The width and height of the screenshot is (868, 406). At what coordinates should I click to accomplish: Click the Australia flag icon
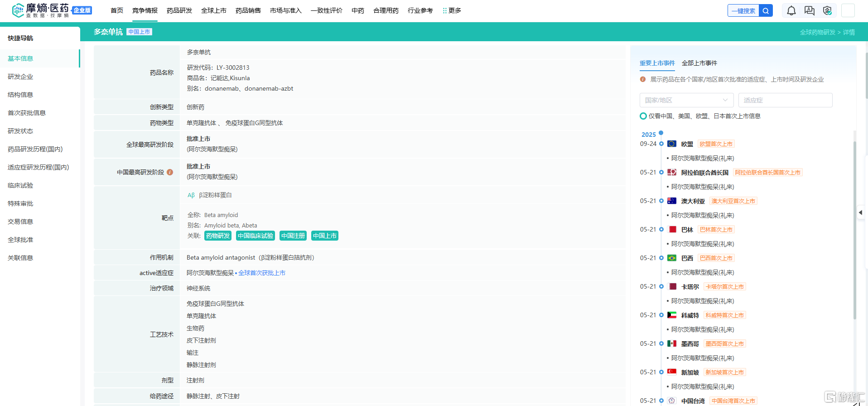[x=672, y=201]
